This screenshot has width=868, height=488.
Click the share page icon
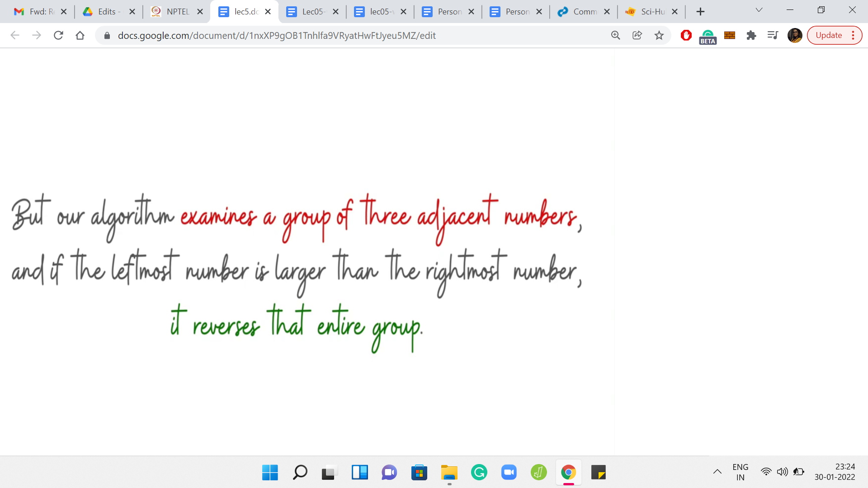(x=637, y=35)
